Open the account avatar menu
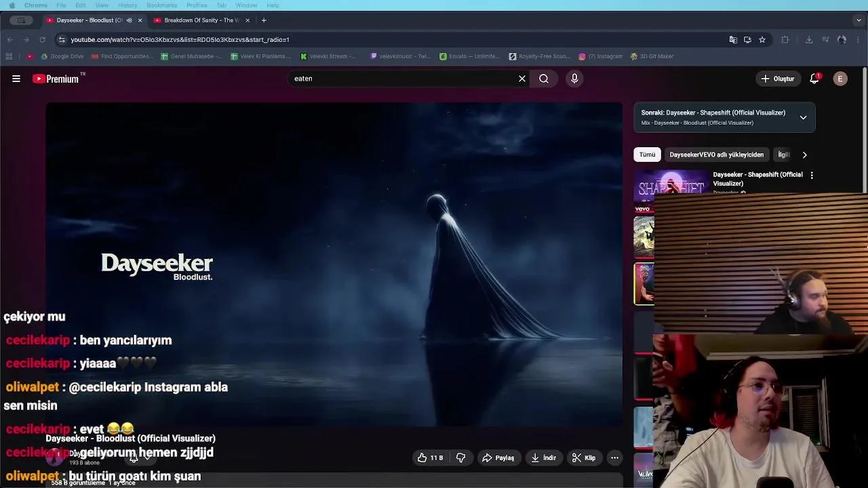The height and width of the screenshot is (488, 868). coord(840,79)
